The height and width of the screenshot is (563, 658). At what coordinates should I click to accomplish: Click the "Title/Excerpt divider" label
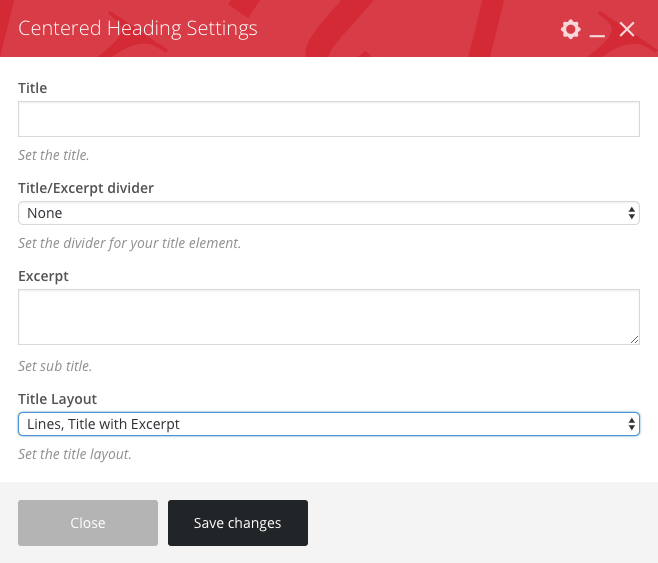coord(86,187)
